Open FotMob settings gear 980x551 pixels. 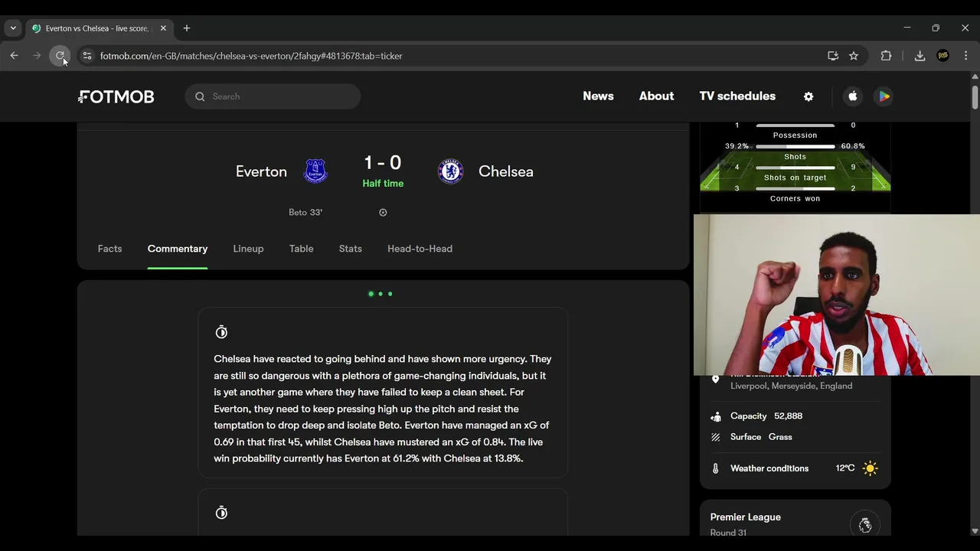[x=808, y=96]
